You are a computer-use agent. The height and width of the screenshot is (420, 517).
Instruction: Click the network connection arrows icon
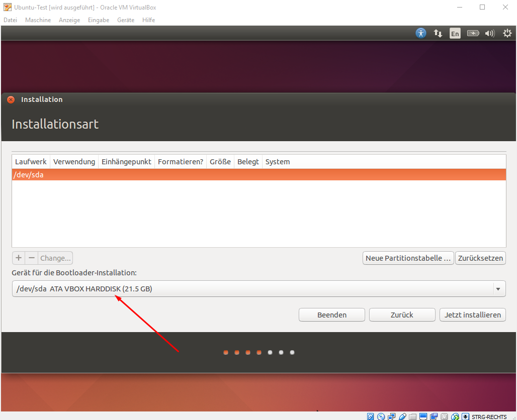pos(438,34)
